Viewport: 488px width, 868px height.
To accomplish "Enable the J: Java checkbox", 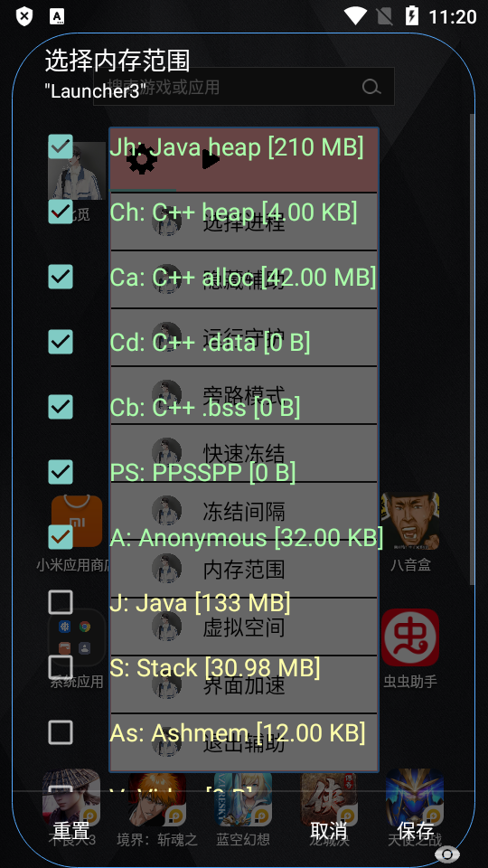I will click(61, 602).
